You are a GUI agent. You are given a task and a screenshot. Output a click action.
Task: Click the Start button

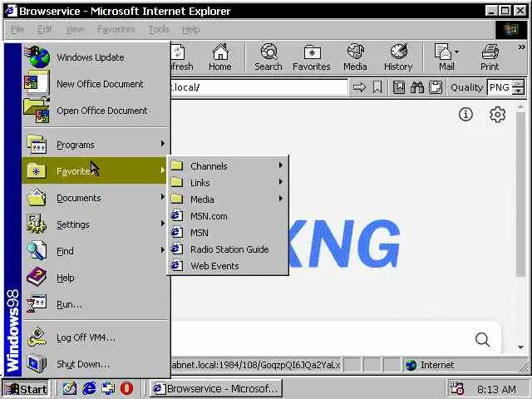[26, 388]
